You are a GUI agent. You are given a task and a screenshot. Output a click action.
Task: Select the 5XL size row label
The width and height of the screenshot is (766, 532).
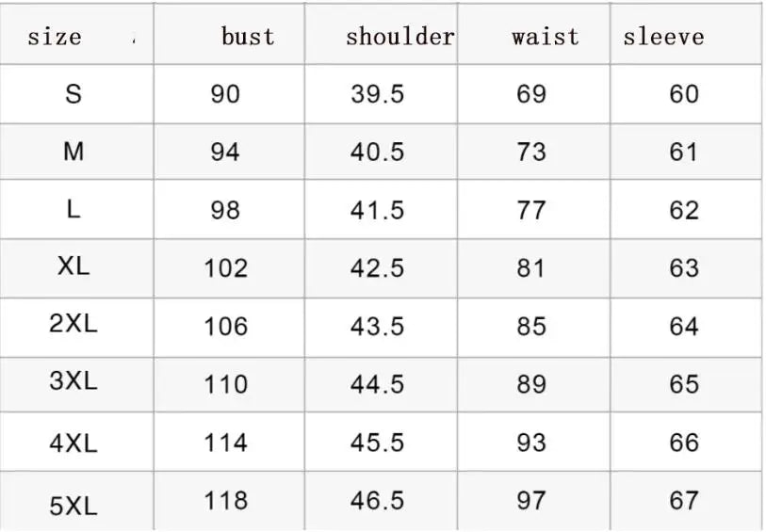[73, 505]
